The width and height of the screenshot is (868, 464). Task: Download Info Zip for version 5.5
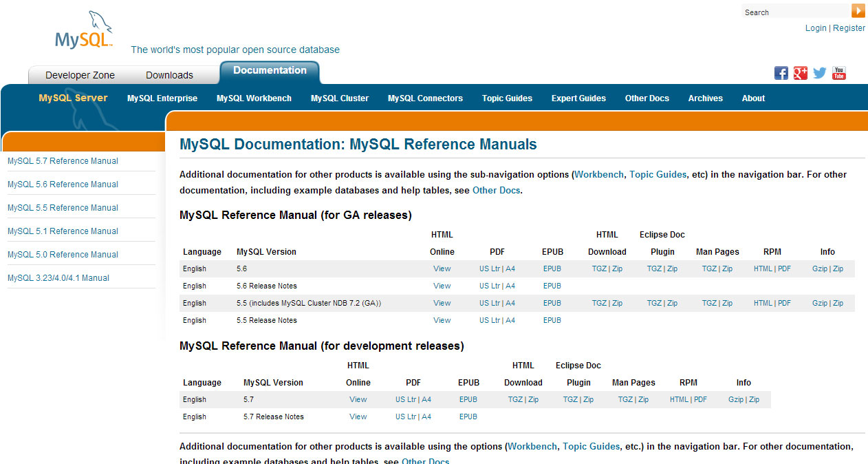click(x=838, y=303)
